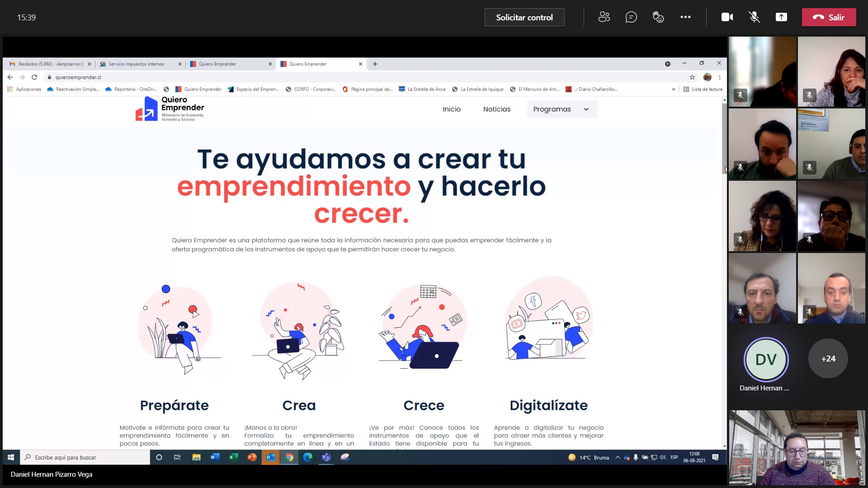Open Excel from the taskbar
868x488 pixels.
(x=233, y=457)
